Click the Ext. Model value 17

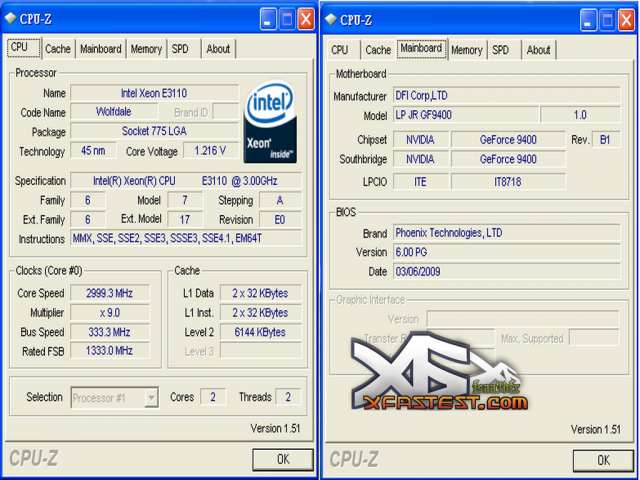pos(185,220)
